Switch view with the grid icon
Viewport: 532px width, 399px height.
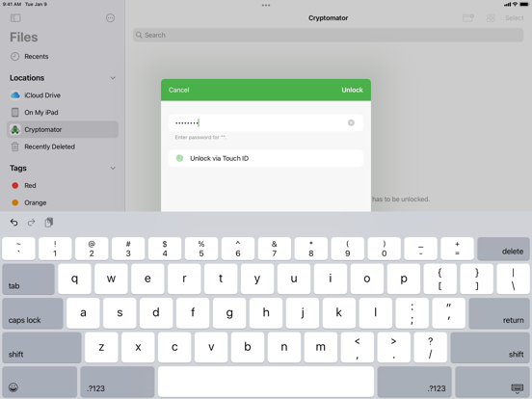click(491, 18)
